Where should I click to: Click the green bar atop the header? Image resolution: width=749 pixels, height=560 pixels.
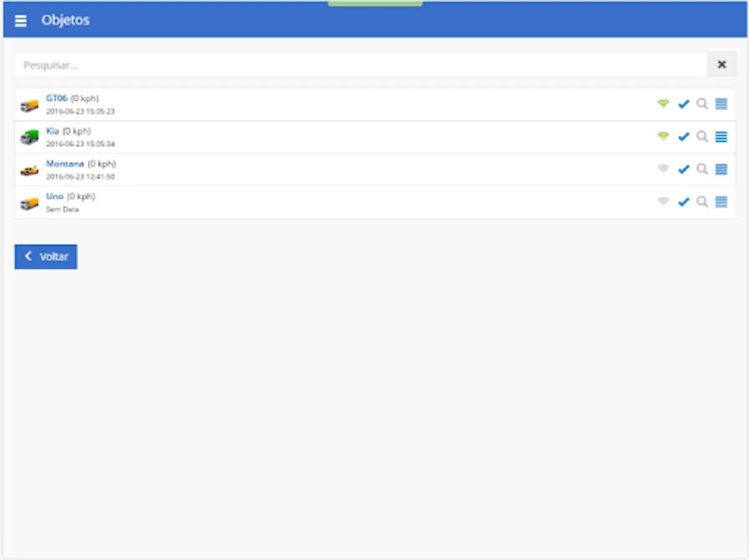[375, 3]
